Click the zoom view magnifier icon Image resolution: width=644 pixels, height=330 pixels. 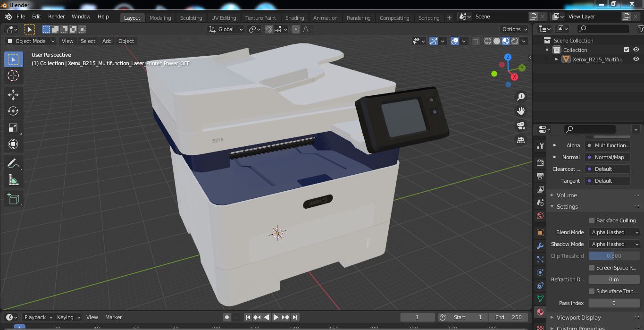click(x=521, y=97)
